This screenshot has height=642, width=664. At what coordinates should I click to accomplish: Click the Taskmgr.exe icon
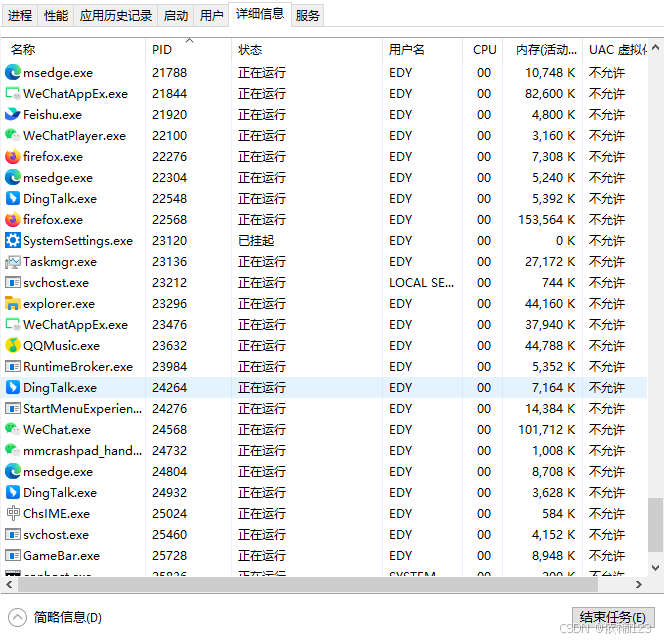click(x=13, y=262)
